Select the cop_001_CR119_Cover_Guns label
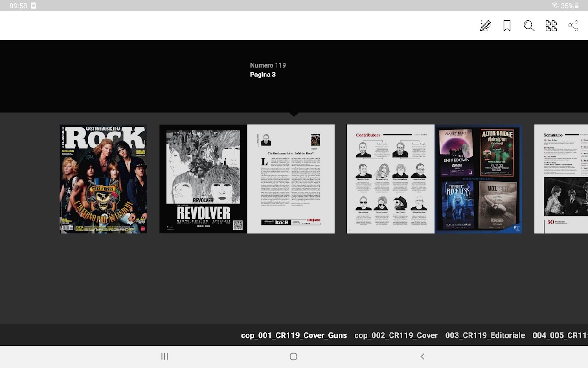The height and width of the screenshot is (368, 588). click(x=294, y=335)
